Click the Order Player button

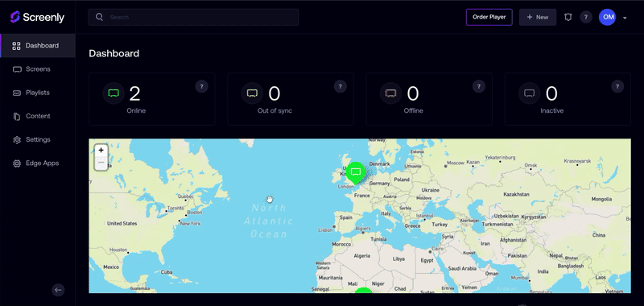click(x=489, y=17)
